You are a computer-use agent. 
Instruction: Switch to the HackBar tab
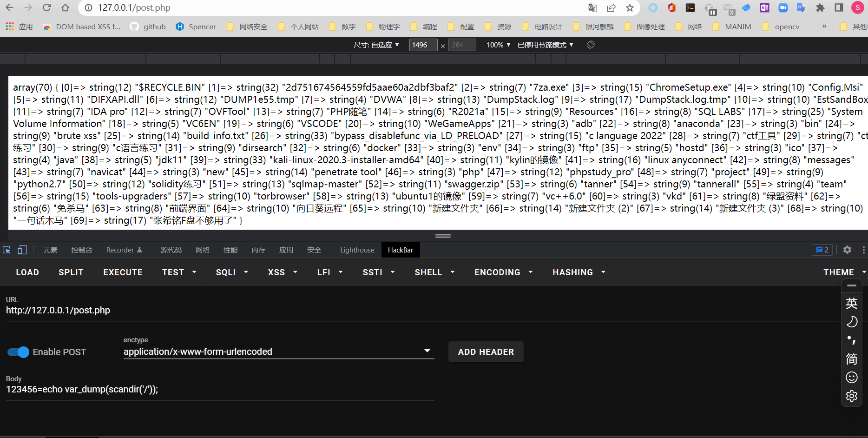click(x=401, y=250)
